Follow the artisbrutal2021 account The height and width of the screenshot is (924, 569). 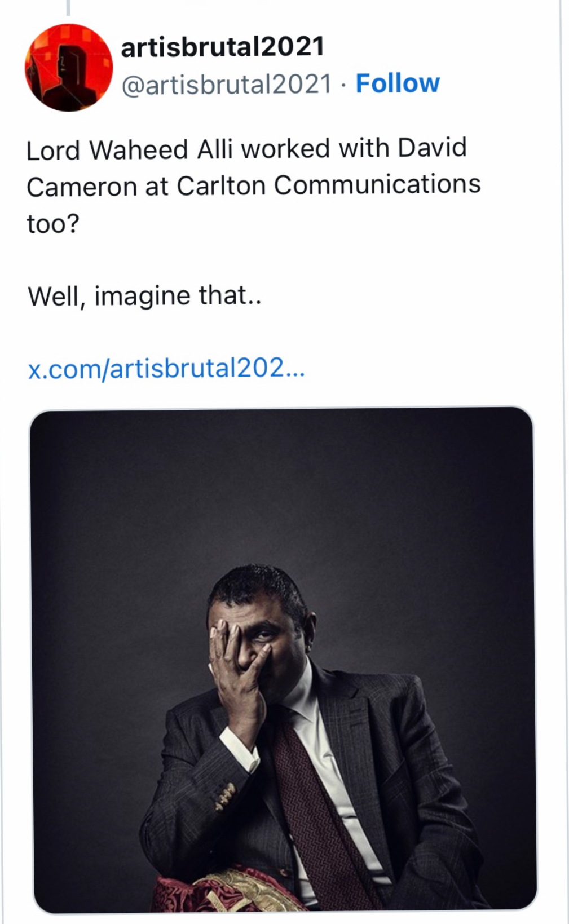pyautogui.click(x=398, y=83)
